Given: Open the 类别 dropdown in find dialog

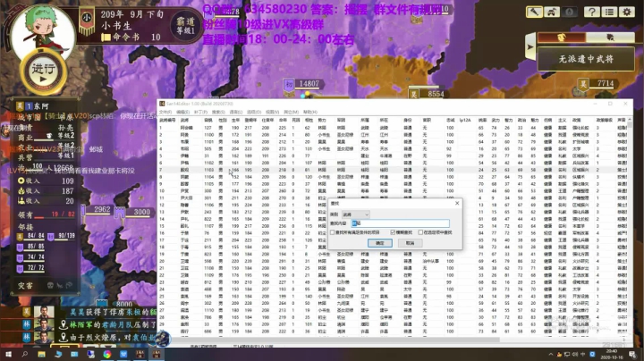Looking at the screenshot, I should (356, 214).
